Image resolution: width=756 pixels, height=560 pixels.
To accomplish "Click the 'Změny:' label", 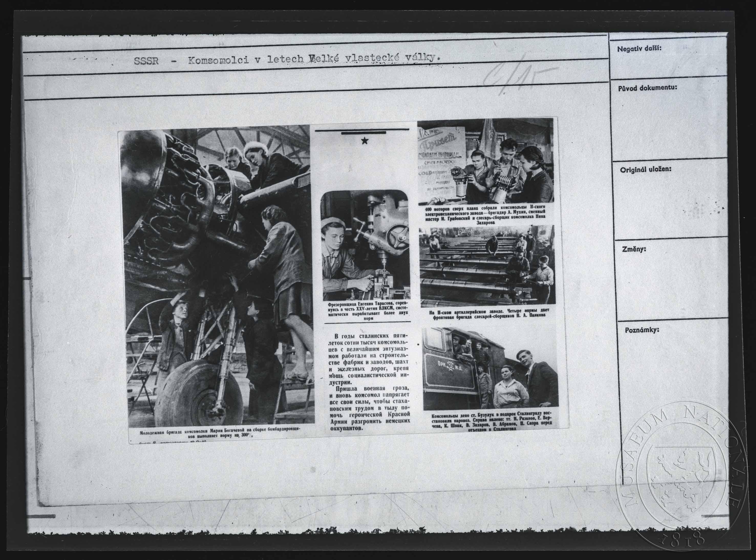I will (634, 249).
